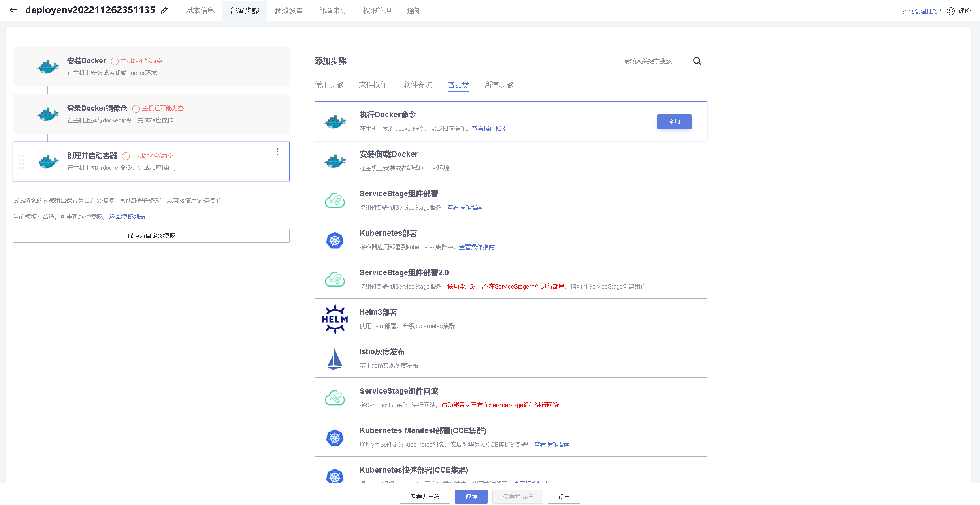Screen dimensions: 980x505
Task: Click the smiley feedback icon near 评价
Action: [950, 11]
